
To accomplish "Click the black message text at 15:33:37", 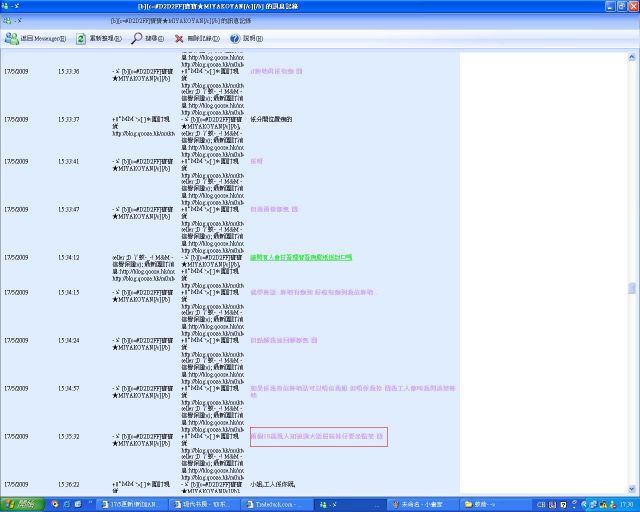I will click(271, 120).
